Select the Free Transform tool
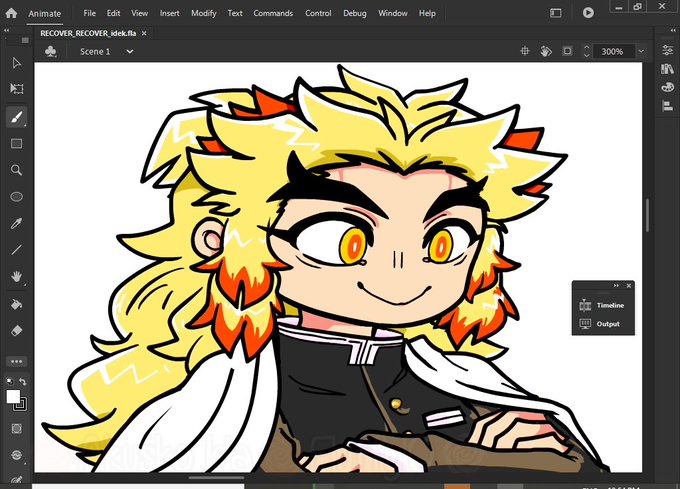This screenshot has width=680, height=489. coord(16,89)
